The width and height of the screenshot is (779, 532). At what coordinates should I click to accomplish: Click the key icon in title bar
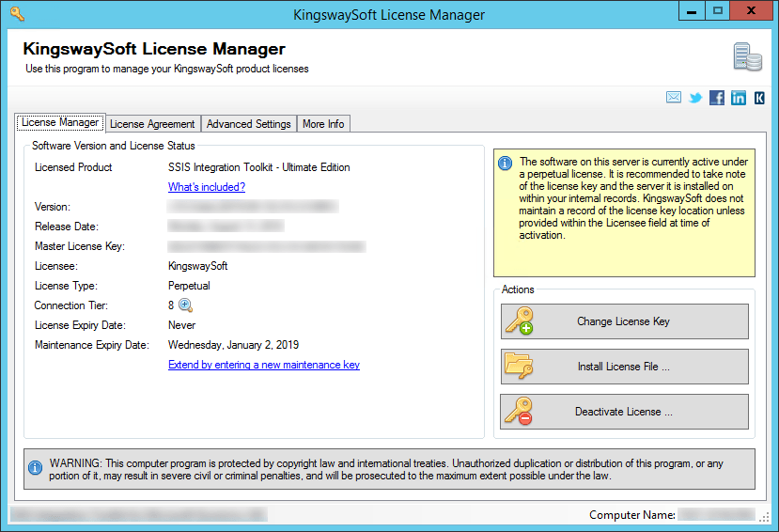(x=16, y=14)
